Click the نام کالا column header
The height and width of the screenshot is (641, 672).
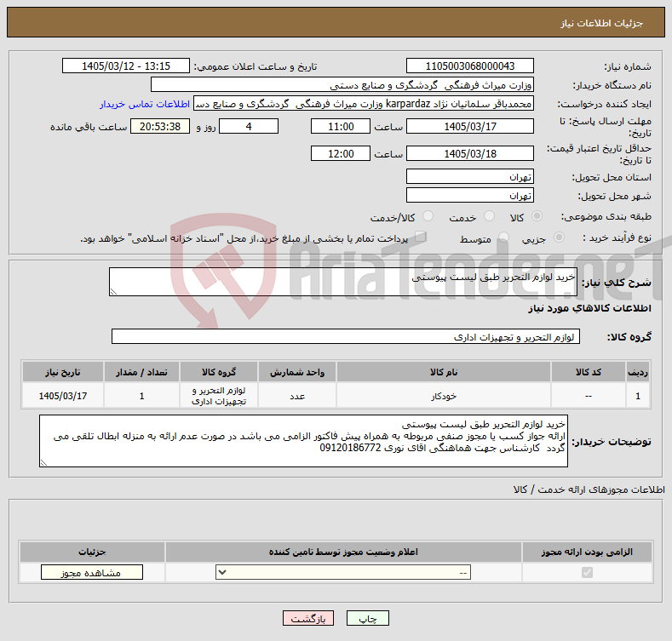click(444, 372)
